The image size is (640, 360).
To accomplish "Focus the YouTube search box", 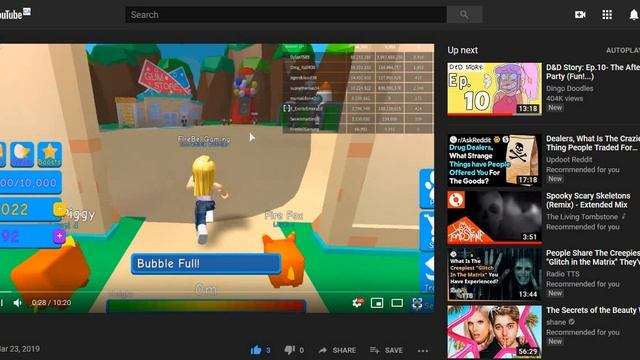I will pos(285,15).
